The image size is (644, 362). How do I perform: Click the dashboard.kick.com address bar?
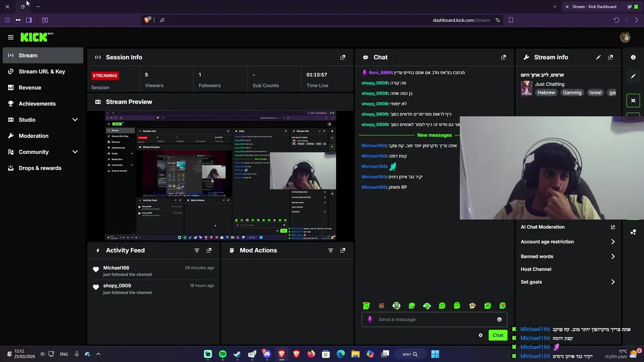461,20
